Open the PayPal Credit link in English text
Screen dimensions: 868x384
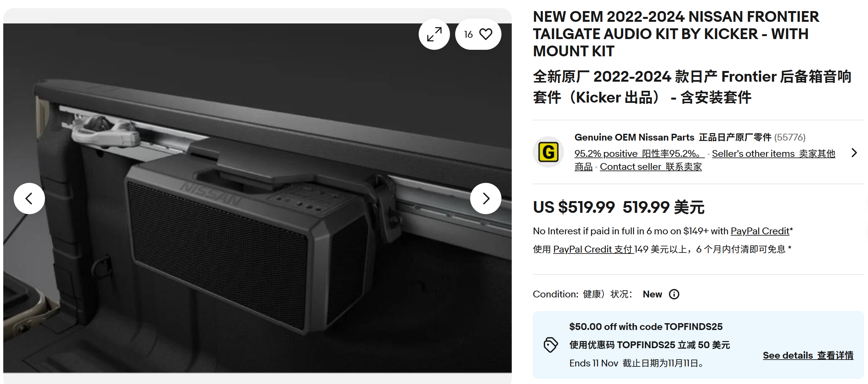click(x=760, y=231)
